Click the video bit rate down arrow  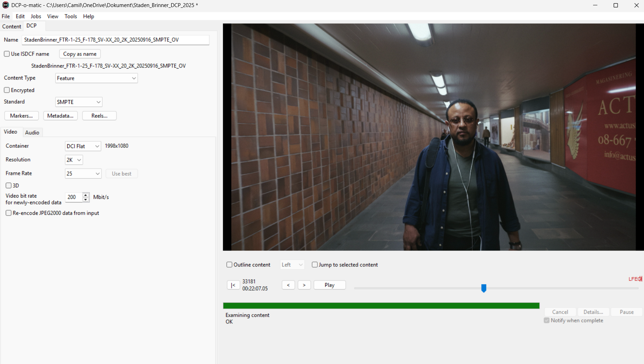click(86, 199)
